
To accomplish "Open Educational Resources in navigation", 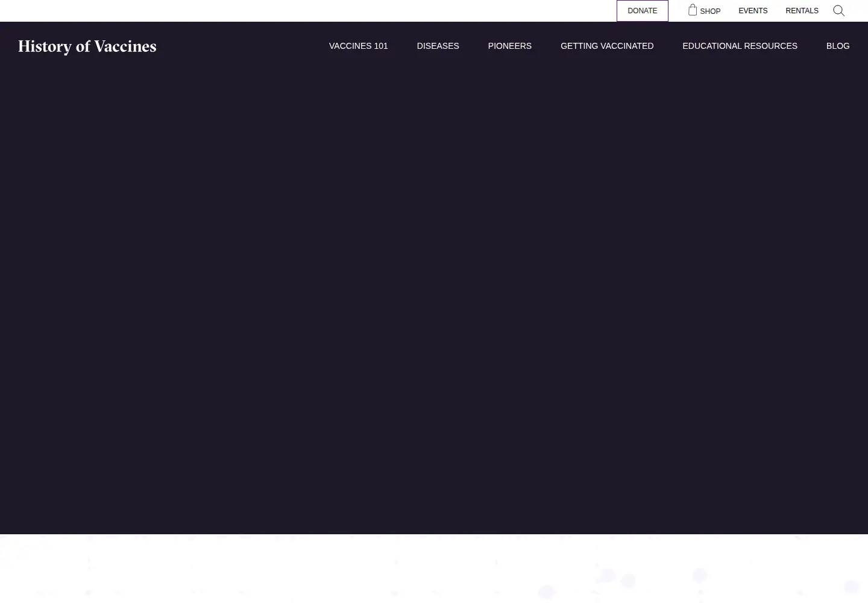I will (x=740, y=46).
